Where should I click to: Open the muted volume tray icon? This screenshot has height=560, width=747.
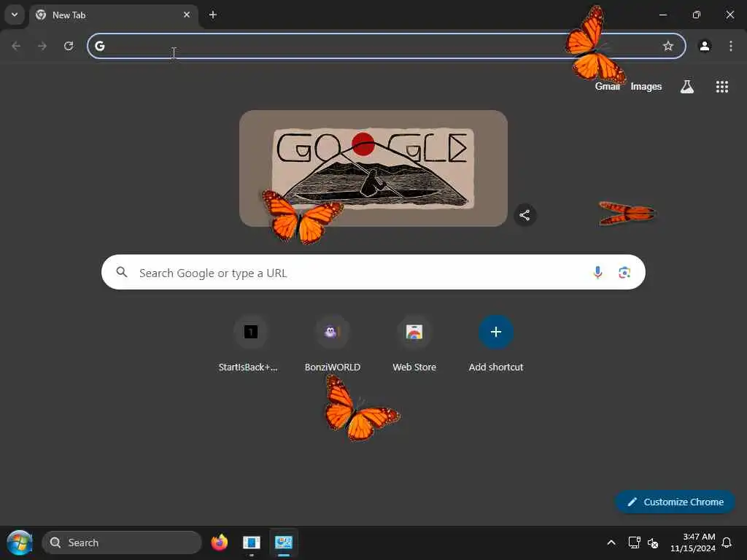point(653,542)
